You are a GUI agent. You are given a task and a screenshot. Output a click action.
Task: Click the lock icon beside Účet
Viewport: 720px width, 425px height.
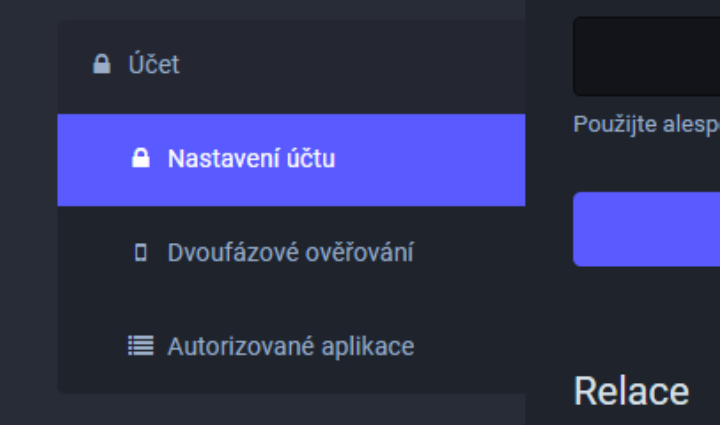[101, 65]
